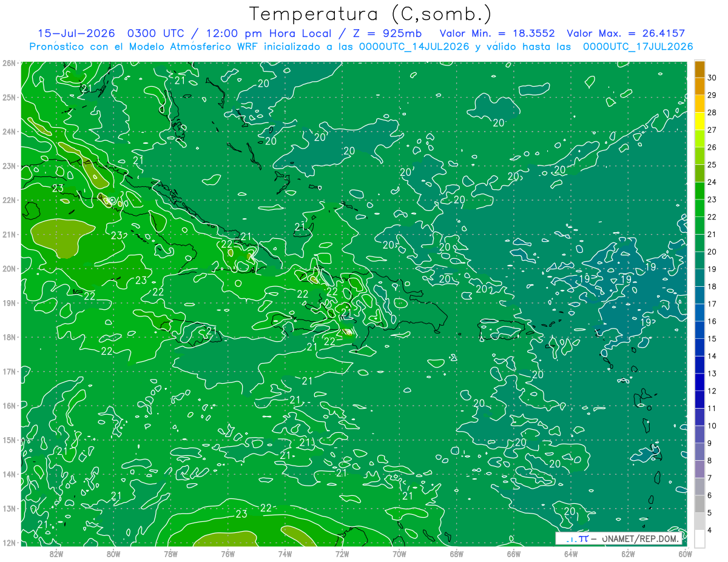728x562 pixels.
Task: Click the 80W longitude label
Action: point(113,554)
